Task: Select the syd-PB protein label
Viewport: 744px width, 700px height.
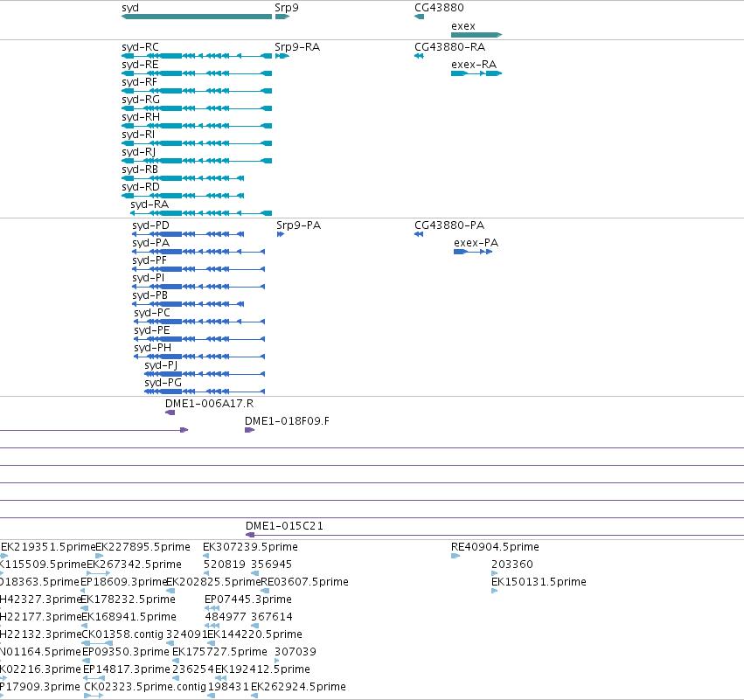Action: tap(150, 295)
